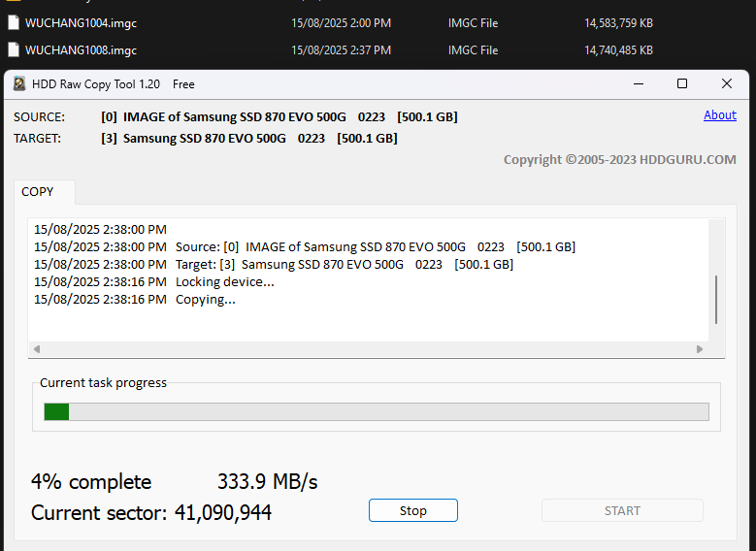
Task: Maximize the HDD Raw Copy Tool window
Action: click(681, 83)
